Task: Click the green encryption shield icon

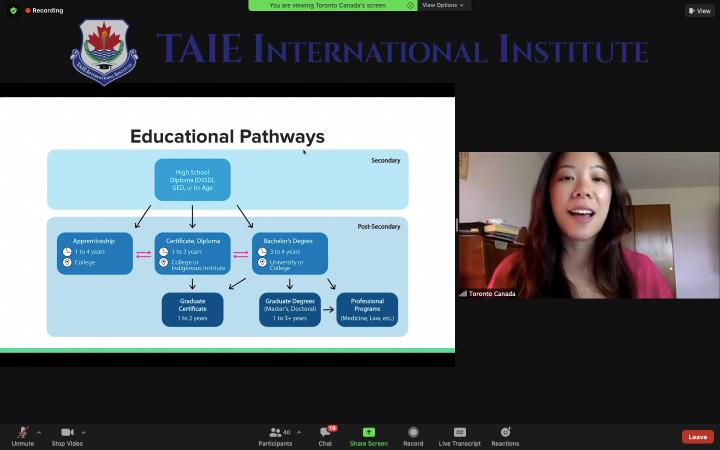Action: pos(13,11)
